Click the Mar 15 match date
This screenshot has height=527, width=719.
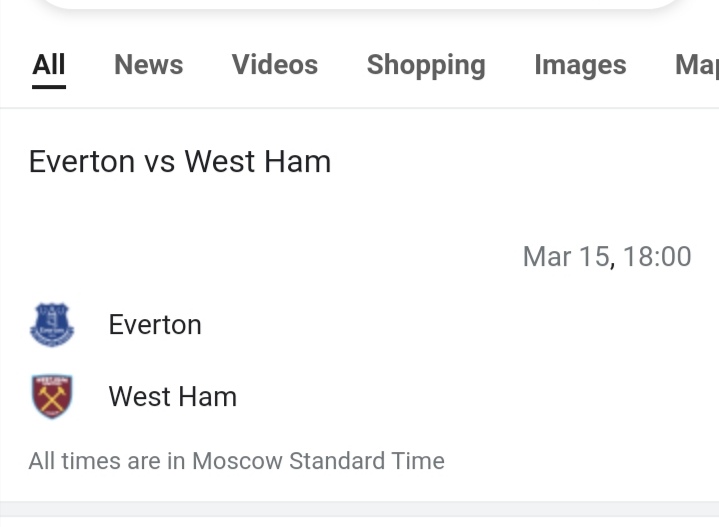pos(566,257)
